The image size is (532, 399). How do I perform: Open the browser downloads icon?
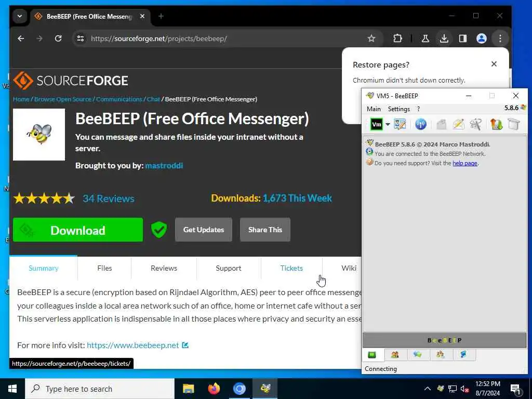click(444, 38)
